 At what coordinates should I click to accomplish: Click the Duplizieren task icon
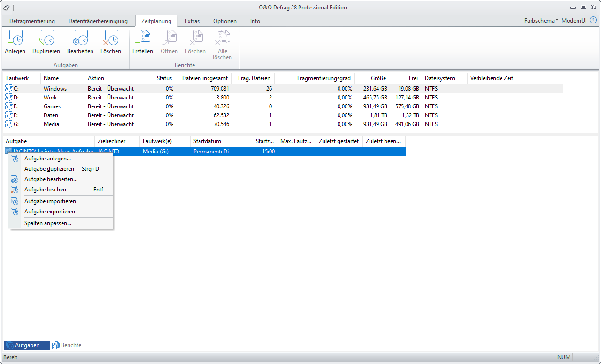tap(46, 38)
